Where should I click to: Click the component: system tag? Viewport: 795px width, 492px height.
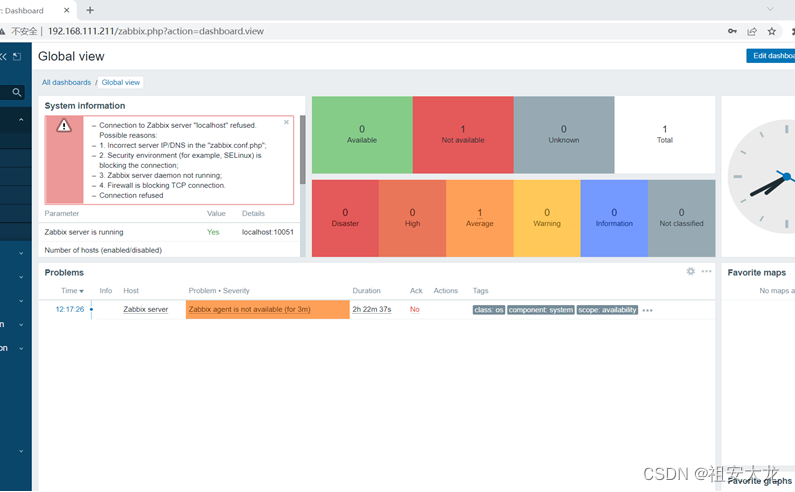click(x=541, y=309)
